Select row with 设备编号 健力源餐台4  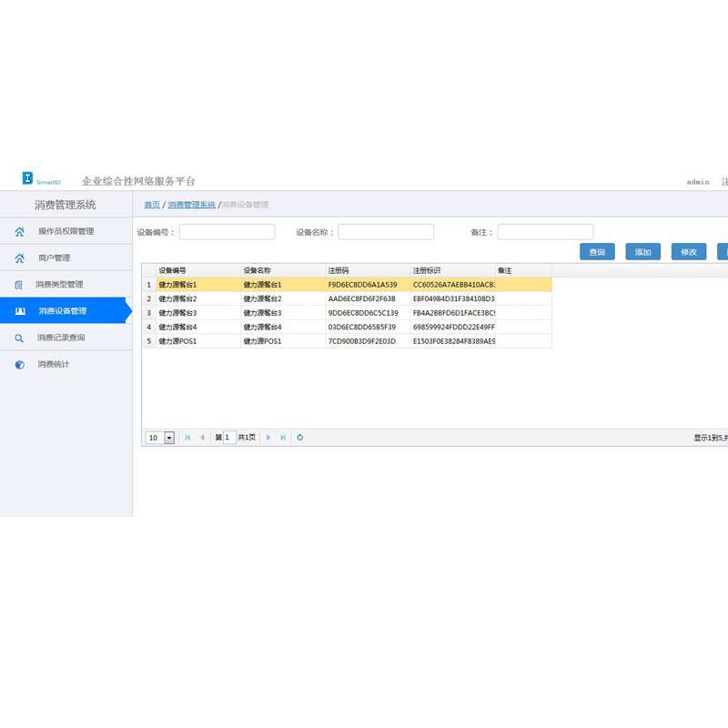pos(347,327)
